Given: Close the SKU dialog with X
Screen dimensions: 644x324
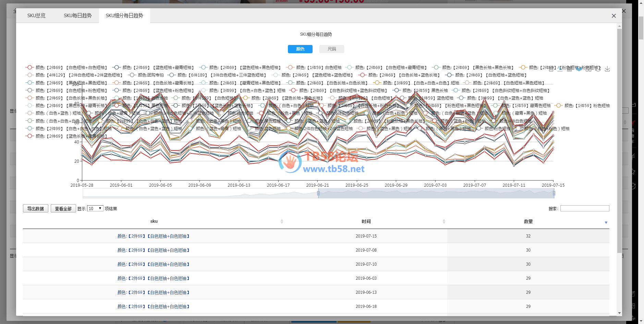Looking at the screenshot, I should (x=613, y=16).
